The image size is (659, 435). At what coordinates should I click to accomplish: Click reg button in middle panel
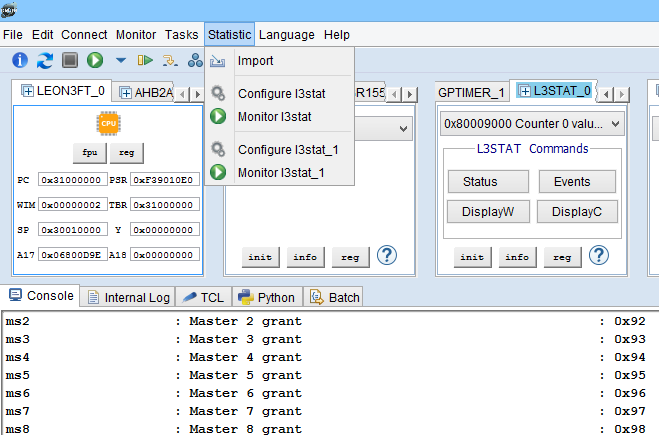coord(351,257)
